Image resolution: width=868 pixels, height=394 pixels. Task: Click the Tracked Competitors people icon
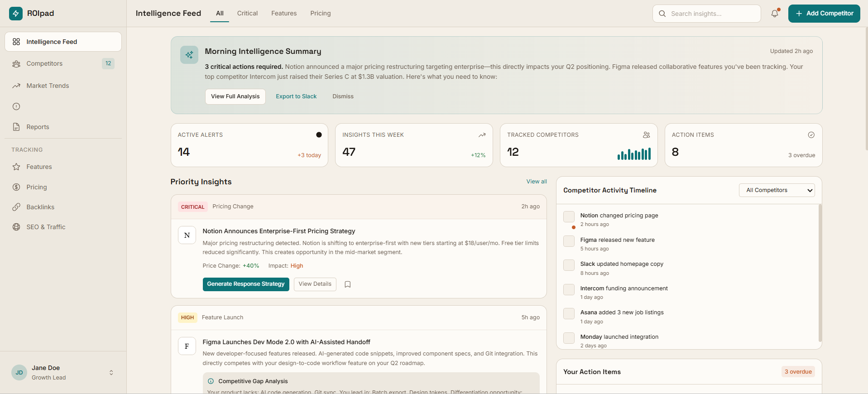pyautogui.click(x=646, y=135)
